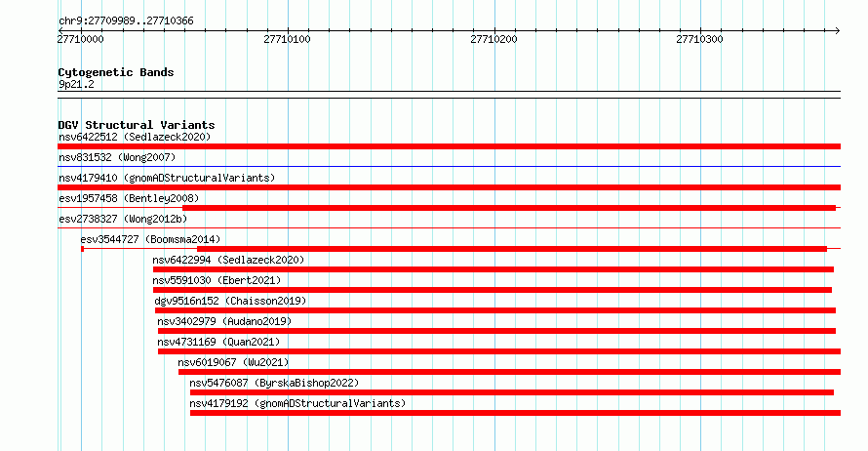Click the black cytogenetic band bar

(x=449, y=95)
